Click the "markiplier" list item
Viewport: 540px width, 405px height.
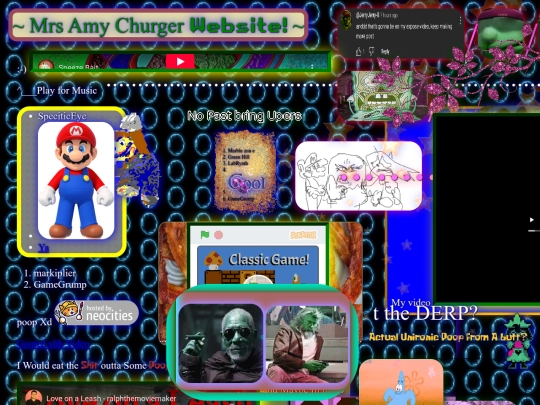click(54, 273)
